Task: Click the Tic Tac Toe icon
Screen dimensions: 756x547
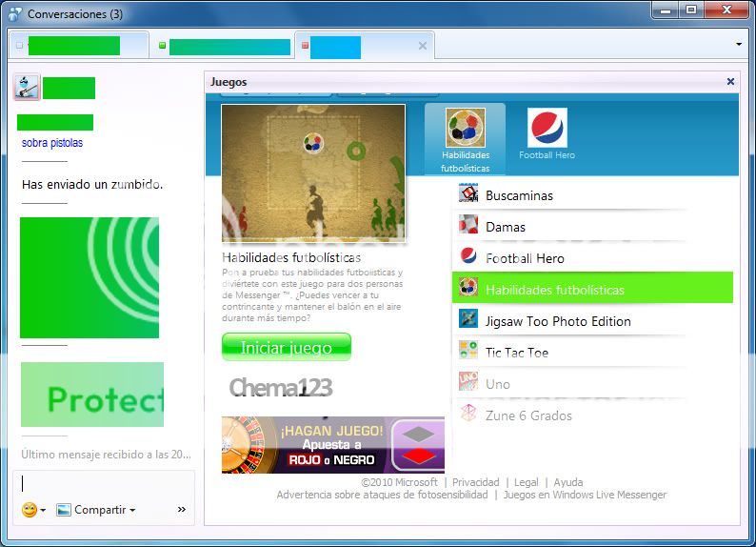Action: [x=468, y=350]
